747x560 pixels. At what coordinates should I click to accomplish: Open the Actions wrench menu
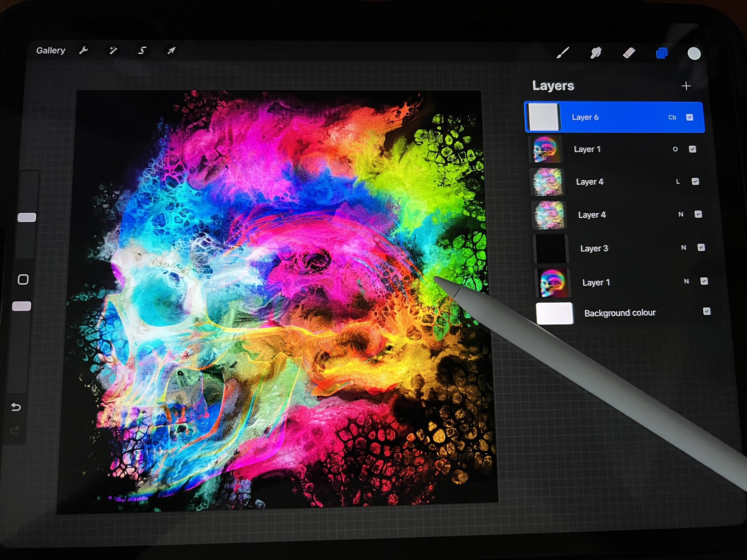pos(84,50)
